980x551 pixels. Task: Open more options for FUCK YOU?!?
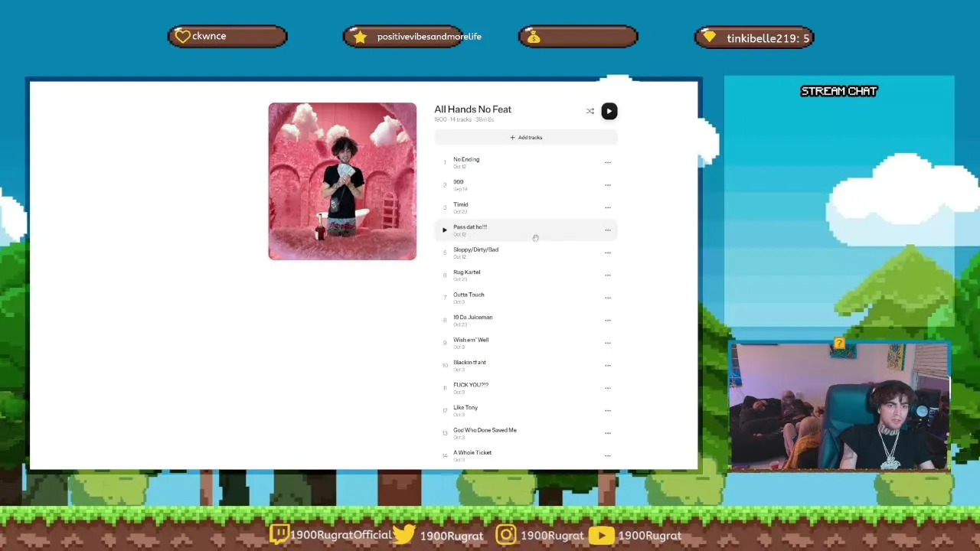[608, 388]
